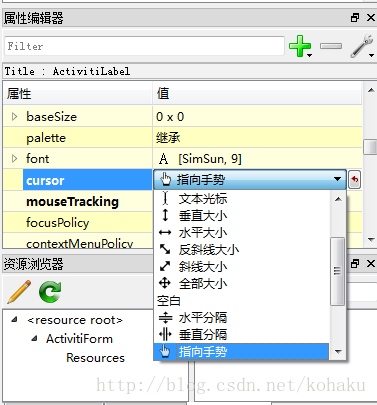Select the cursor property name

click(45, 180)
